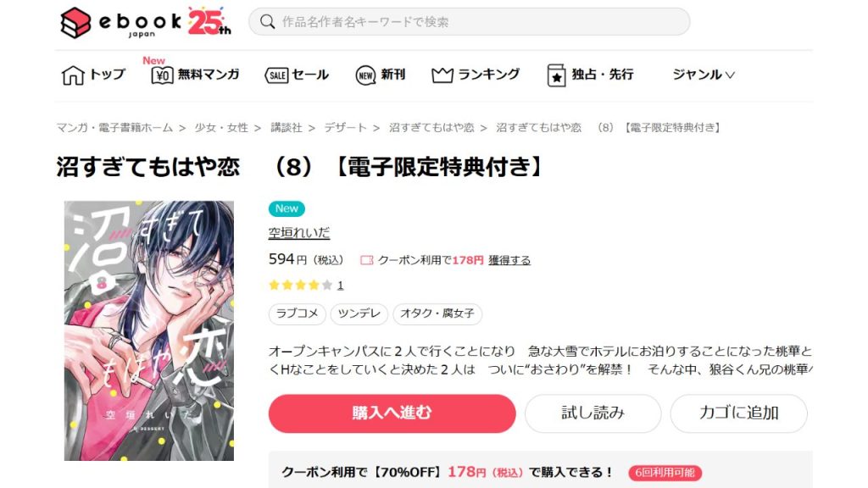Select the ツンデレ tag
This screenshot has height=488, width=868.
pyautogui.click(x=359, y=313)
